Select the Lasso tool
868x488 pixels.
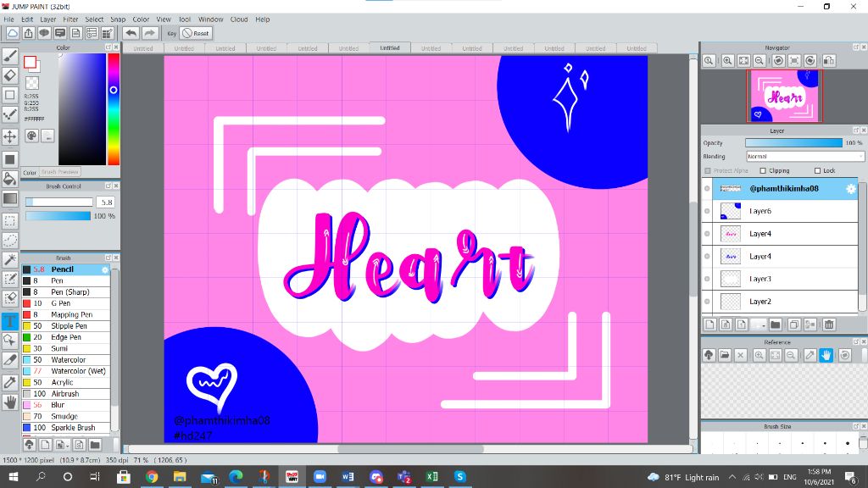click(x=10, y=240)
